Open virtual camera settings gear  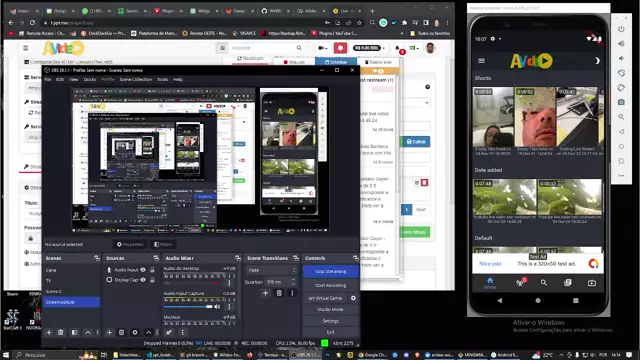tap(353, 298)
